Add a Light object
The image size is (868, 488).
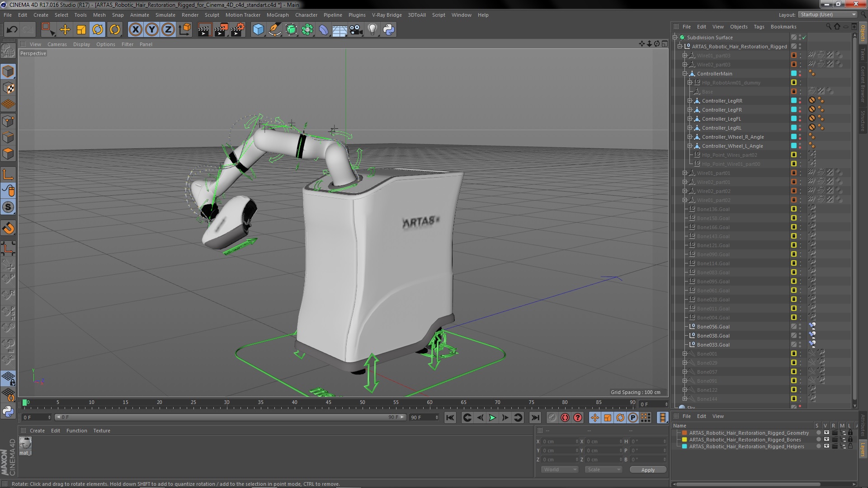coord(373,30)
